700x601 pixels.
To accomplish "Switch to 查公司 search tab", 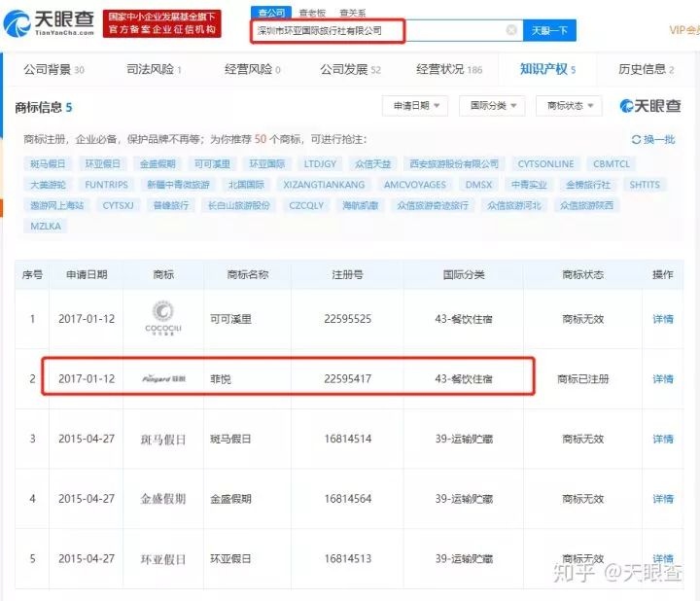I will [271, 13].
